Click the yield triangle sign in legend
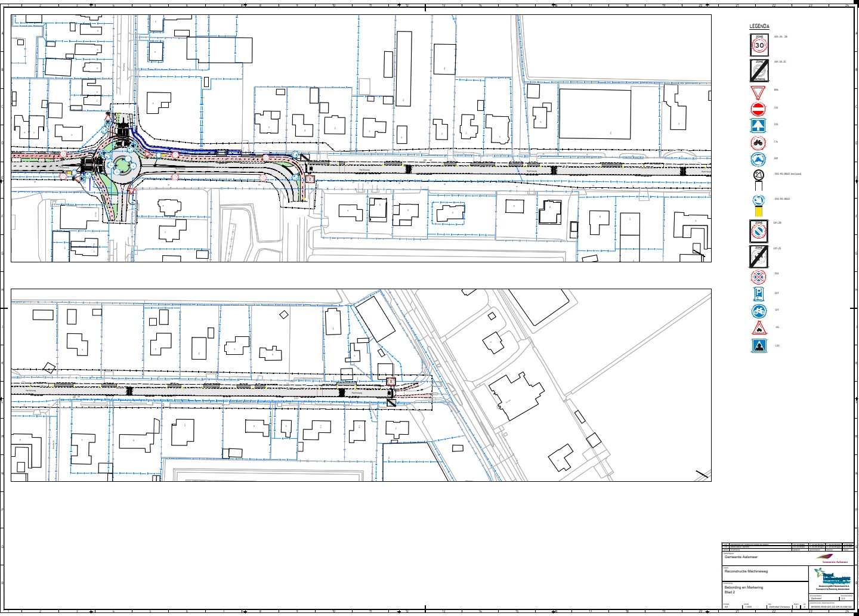The height and width of the screenshot is (616, 859). tap(758, 92)
